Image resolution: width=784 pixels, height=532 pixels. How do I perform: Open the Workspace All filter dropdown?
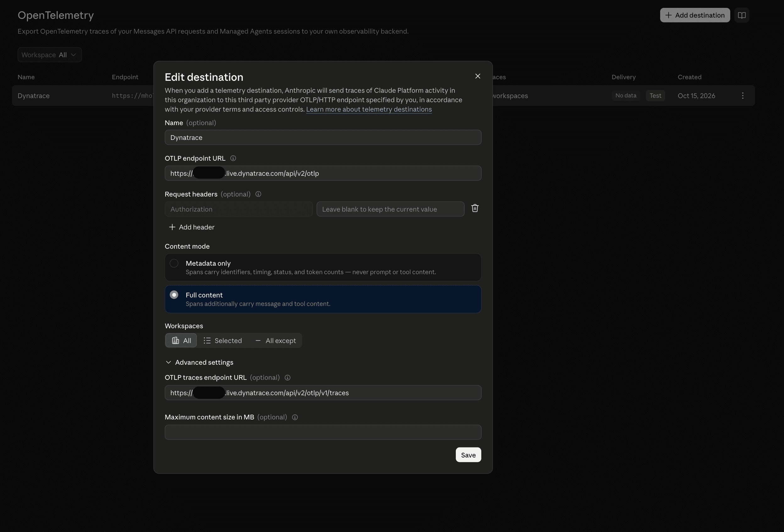click(x=50, y=55)
